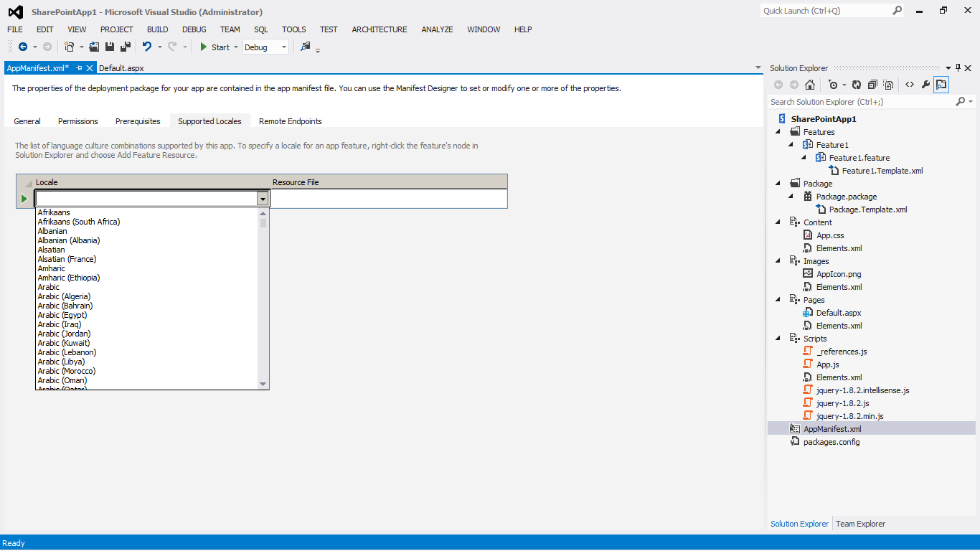Open the Locale combo box dropdown arrow
Image resolution: width=980 pixels, height=551 pixels.
[263, 199]
